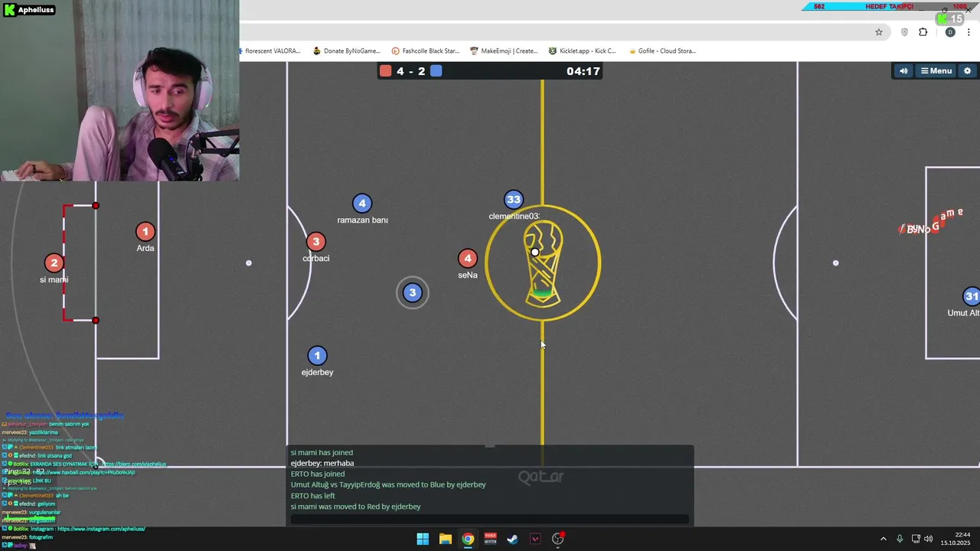The height and width of the screenshot is (551, 980).
Task: Open the volume icon in system tray
Action: click(x=929, y=539)
